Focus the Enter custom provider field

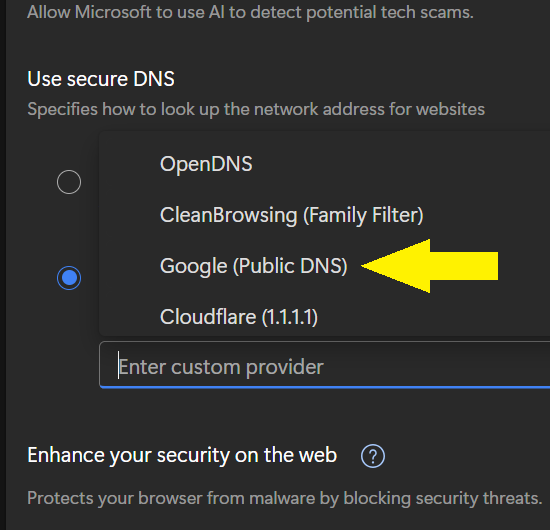pyautogui.click(x=324, y=365)
